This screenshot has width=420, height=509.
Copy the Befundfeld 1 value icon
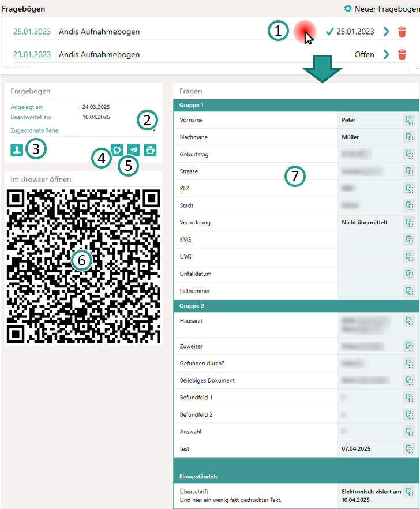tap(409, 398)
